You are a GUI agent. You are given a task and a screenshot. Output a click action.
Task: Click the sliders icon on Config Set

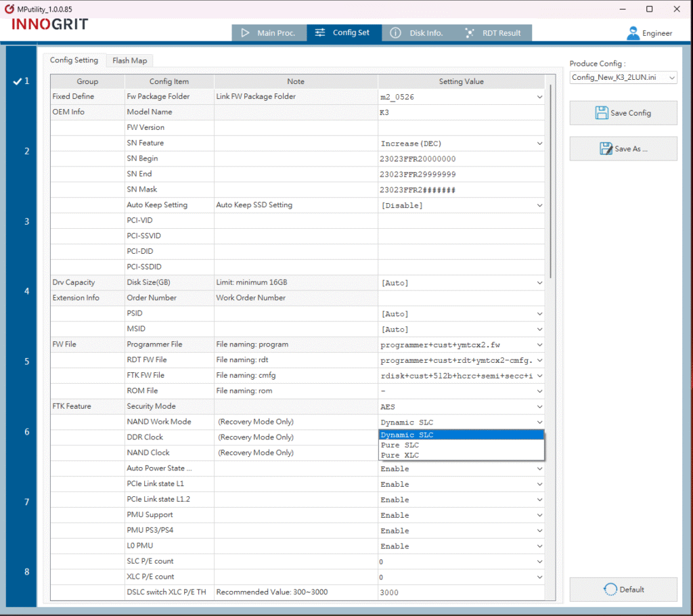tap(320, 33)
